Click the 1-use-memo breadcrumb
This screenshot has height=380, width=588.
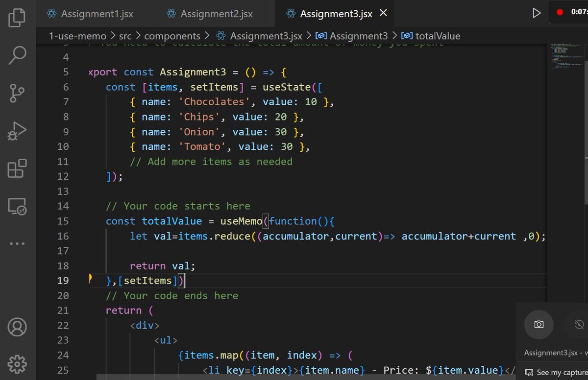tap(78, 36)
